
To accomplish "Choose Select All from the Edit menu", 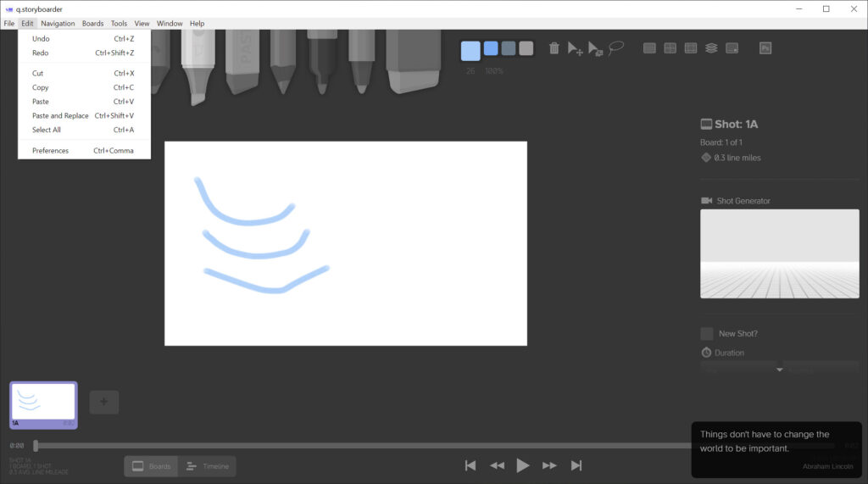I will [84, 131].
